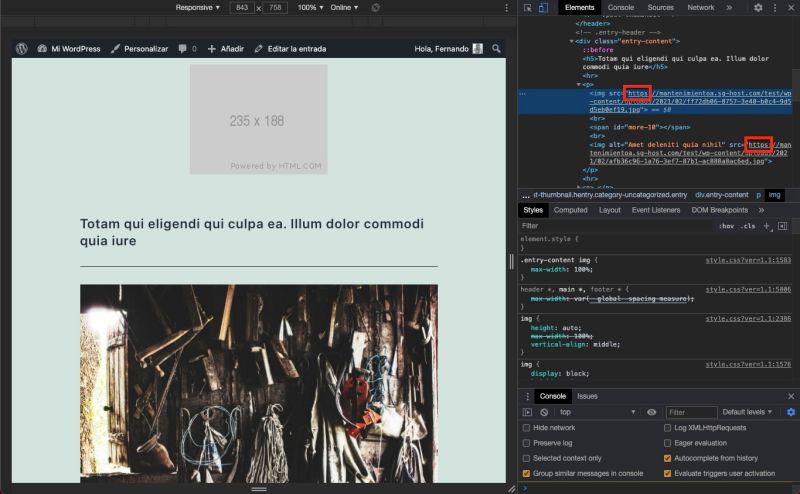Screen dimensions: 800x494
Task: Click the rotate viewport icon
Action: tap(376, 8)
